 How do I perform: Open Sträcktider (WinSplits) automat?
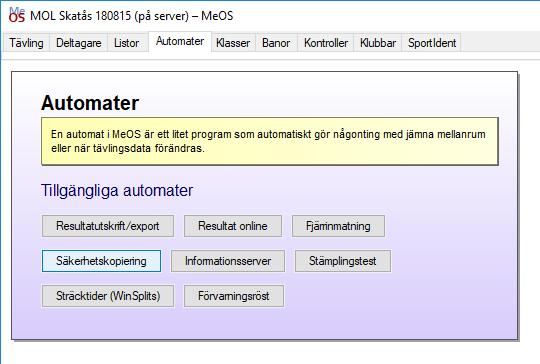pyautogui.click(x=108, y=296)
